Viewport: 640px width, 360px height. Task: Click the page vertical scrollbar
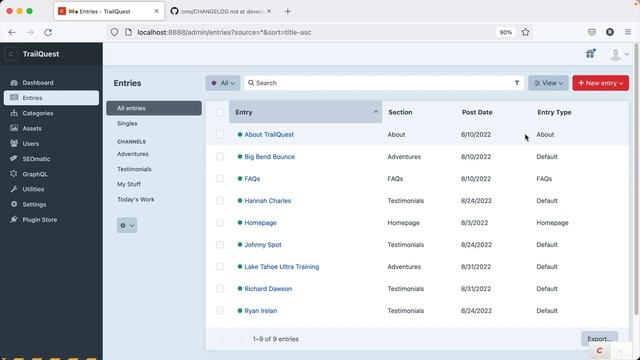(636, 180)
